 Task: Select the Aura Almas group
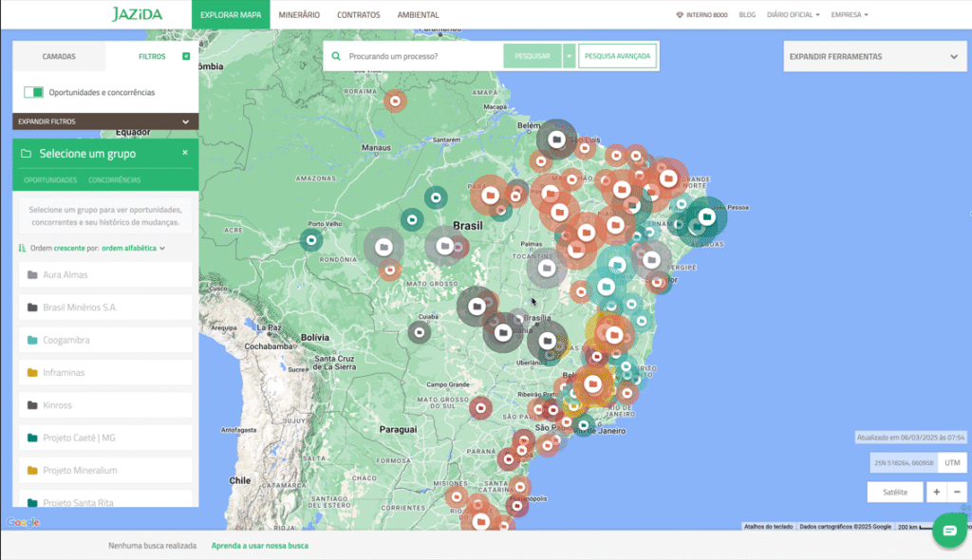click(105, 274)
